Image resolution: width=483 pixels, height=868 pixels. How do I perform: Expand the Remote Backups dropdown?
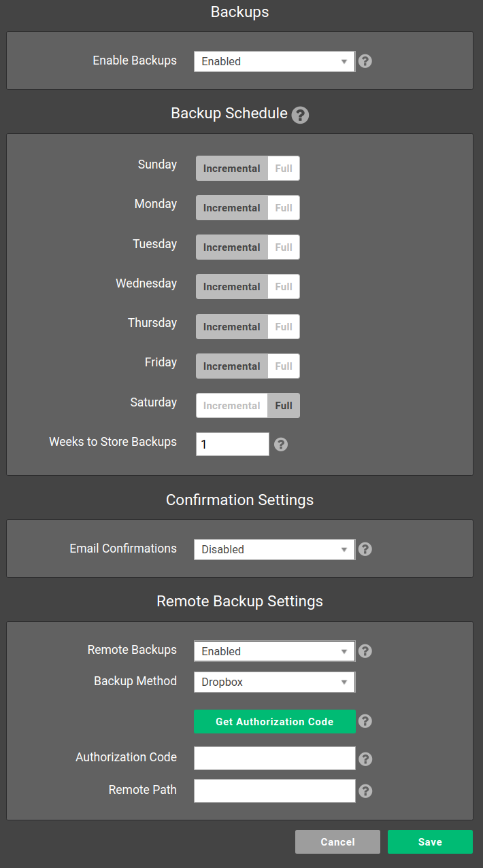tap(274, 651)
